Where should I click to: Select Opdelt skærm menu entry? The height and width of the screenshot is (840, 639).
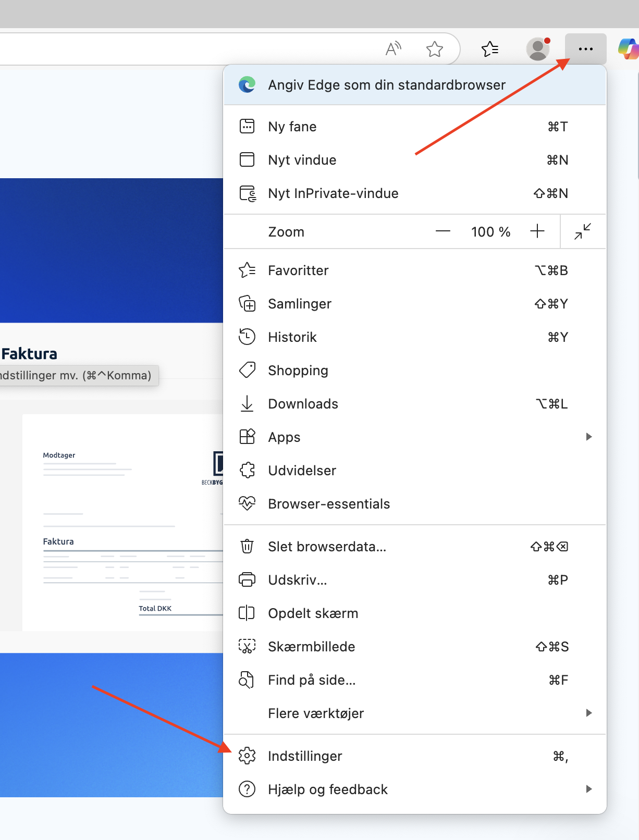(x=415, y=613)
